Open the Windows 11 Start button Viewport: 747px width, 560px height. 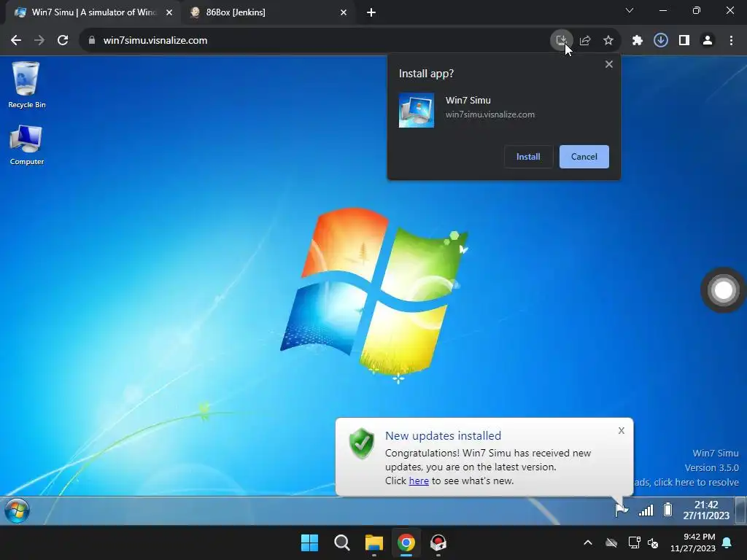pos(309,542)
